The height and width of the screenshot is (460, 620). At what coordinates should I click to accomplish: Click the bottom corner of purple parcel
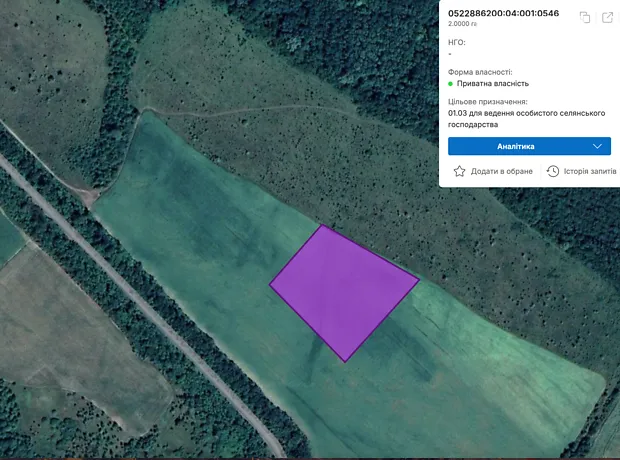point(345,360)
